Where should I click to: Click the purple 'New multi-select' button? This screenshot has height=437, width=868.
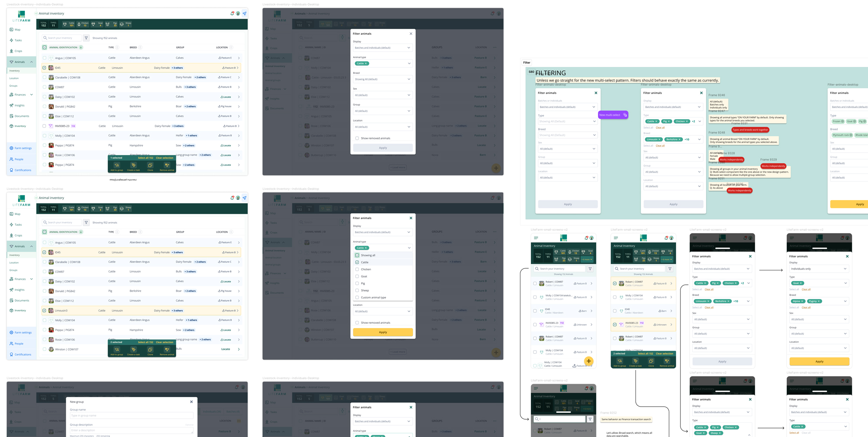coord(613,115)
